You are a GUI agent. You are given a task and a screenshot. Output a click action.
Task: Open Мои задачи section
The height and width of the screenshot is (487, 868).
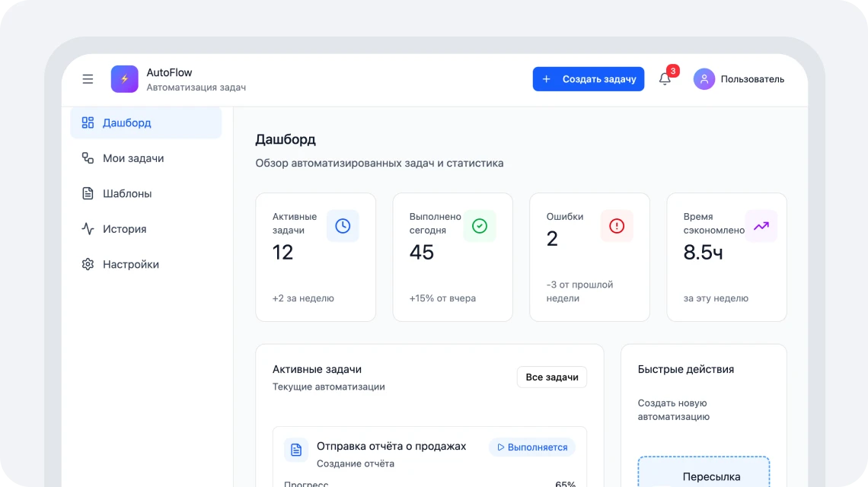(133, 158)
